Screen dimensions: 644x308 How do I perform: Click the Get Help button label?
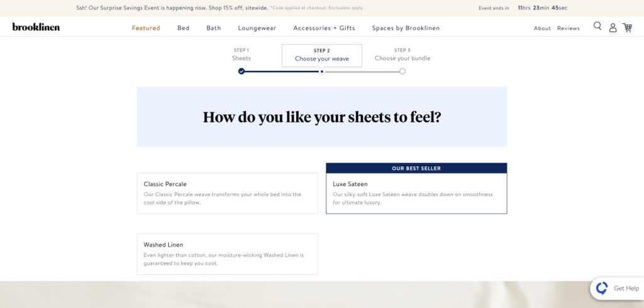pos(626,289)
